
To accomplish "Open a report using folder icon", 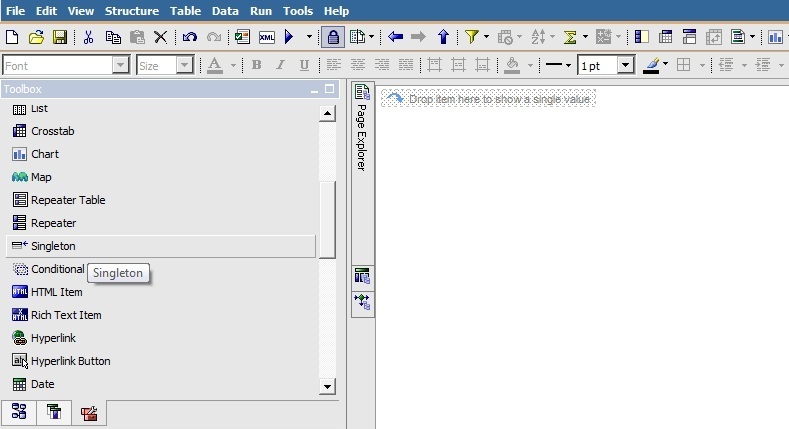I will click(x=36, y=37).
